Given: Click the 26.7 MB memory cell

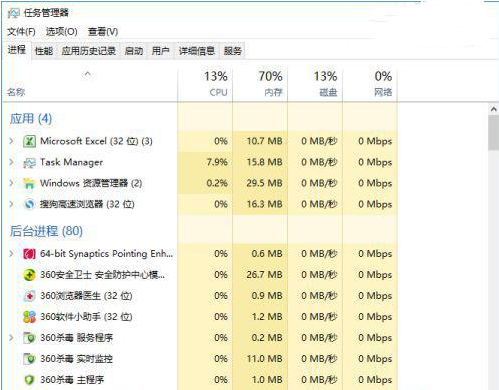Looking at the screenshot, I should [260, 275].
